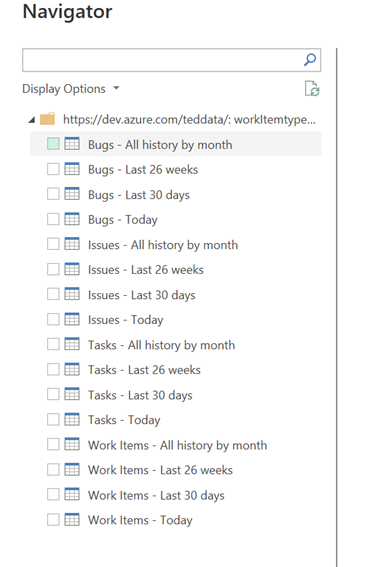Check the Bugs - Last 30 days checkbox
Image resolution: width=386 pixels, height=567 pixels.
[53, 194]
